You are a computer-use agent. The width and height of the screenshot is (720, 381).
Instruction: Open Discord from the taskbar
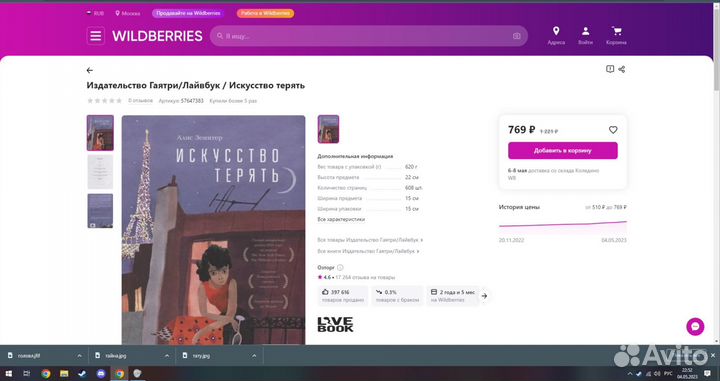point(101,374)
